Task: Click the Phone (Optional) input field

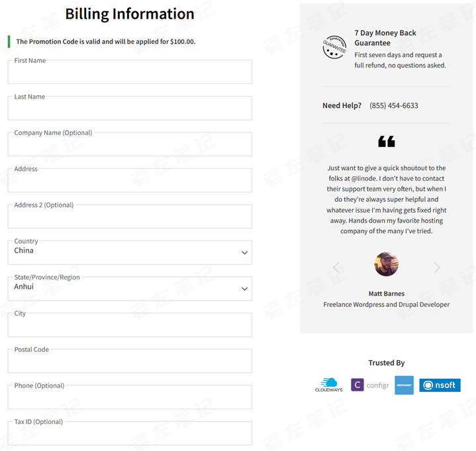Action: (130, 397)
